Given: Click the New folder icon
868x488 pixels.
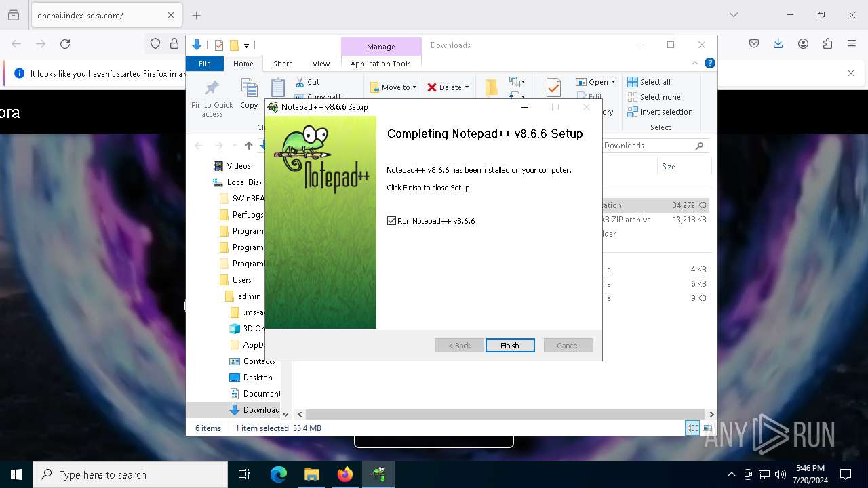Looking at the screenshot, I should 492,87.
